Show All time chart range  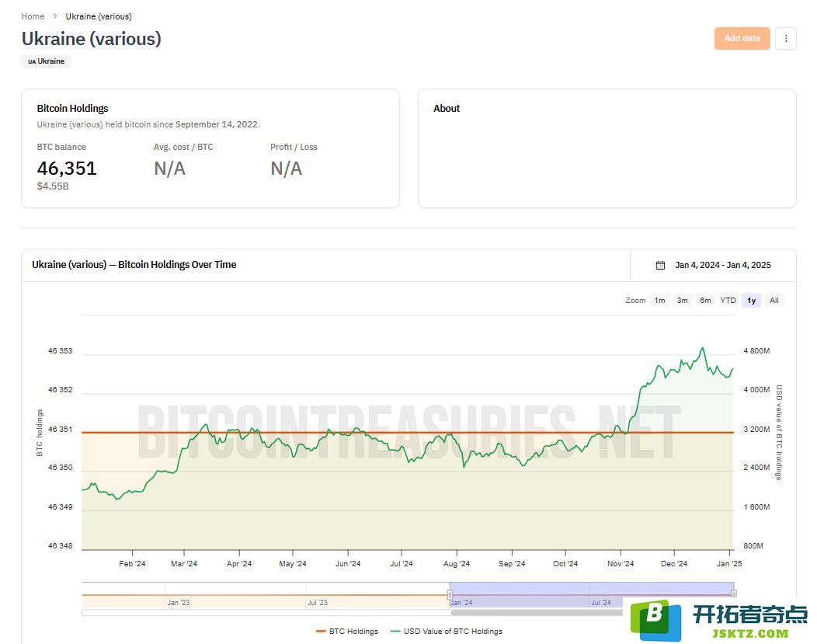tap(774, 301)
